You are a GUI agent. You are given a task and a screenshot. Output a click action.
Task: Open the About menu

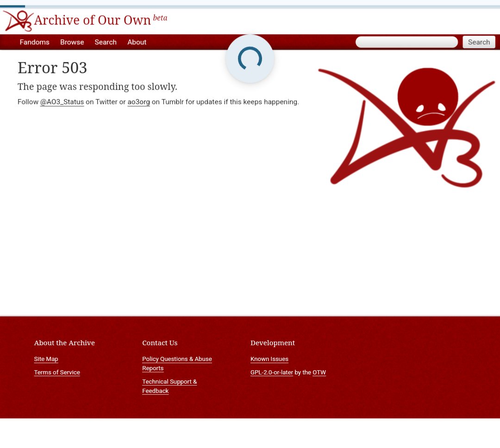[137, 42]
